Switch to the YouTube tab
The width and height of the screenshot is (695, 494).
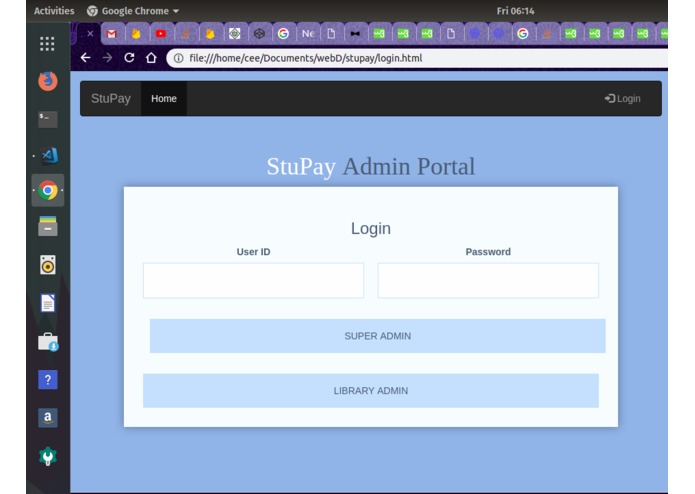160,34
